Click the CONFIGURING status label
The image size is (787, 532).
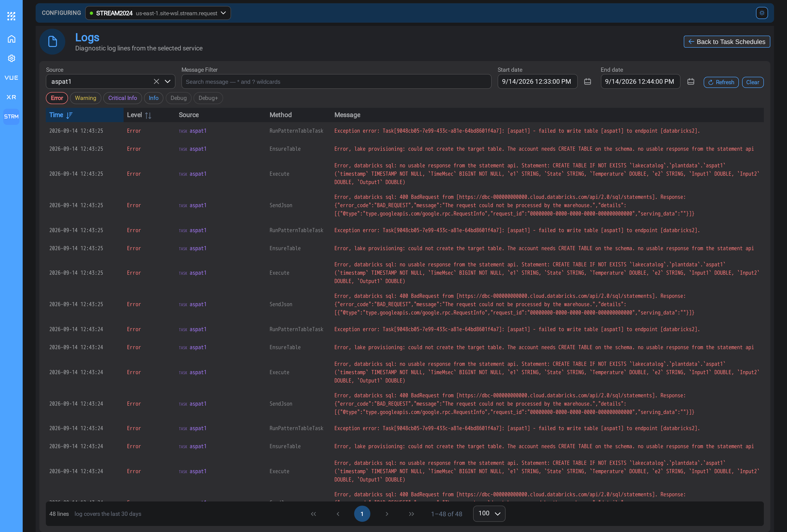tap(61, 13)
